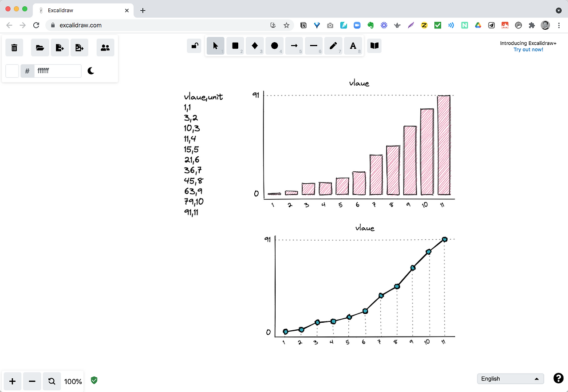This screenshot has height=392, width=568.
Task: Click the 100% zoom level text
Action: [73, 381]
